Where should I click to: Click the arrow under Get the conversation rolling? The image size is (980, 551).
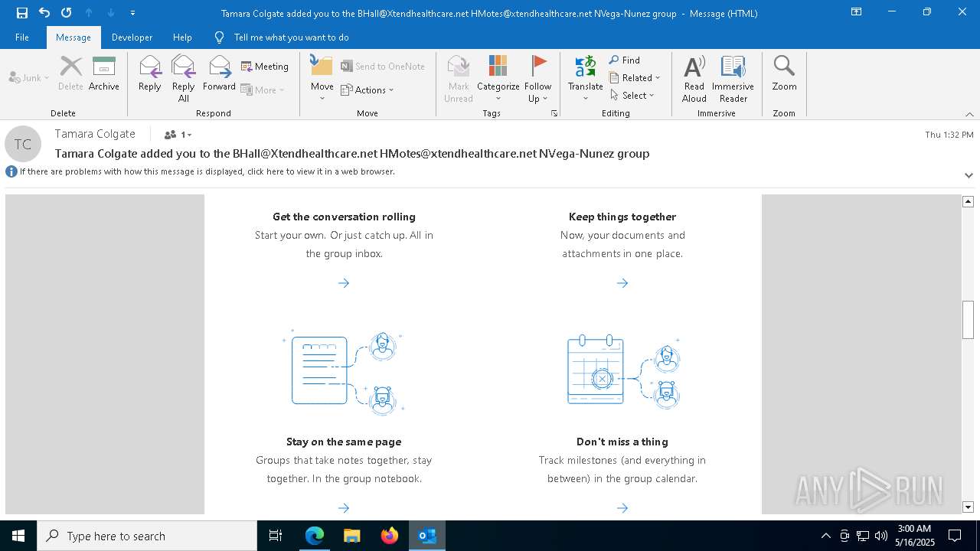pos(344,283)
